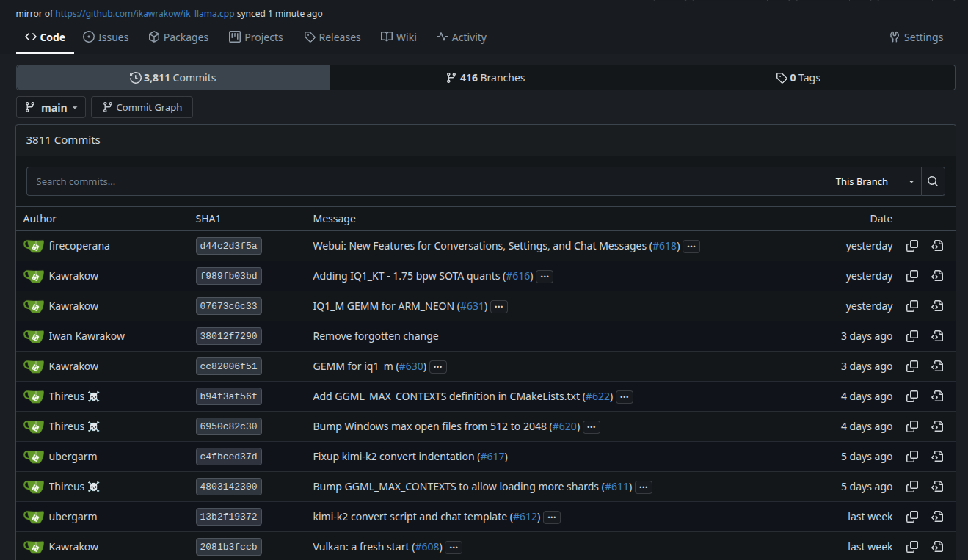
Task: Browse source icon for commit f989fb03bd
Action: [x=937, y=276]
